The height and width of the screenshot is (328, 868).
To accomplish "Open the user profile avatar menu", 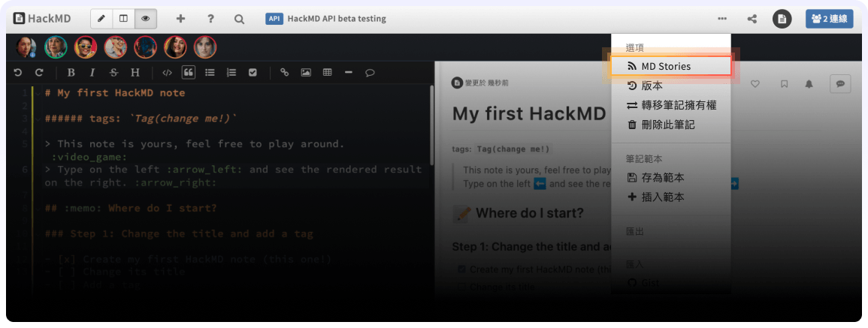I will (x=782, y=19).
